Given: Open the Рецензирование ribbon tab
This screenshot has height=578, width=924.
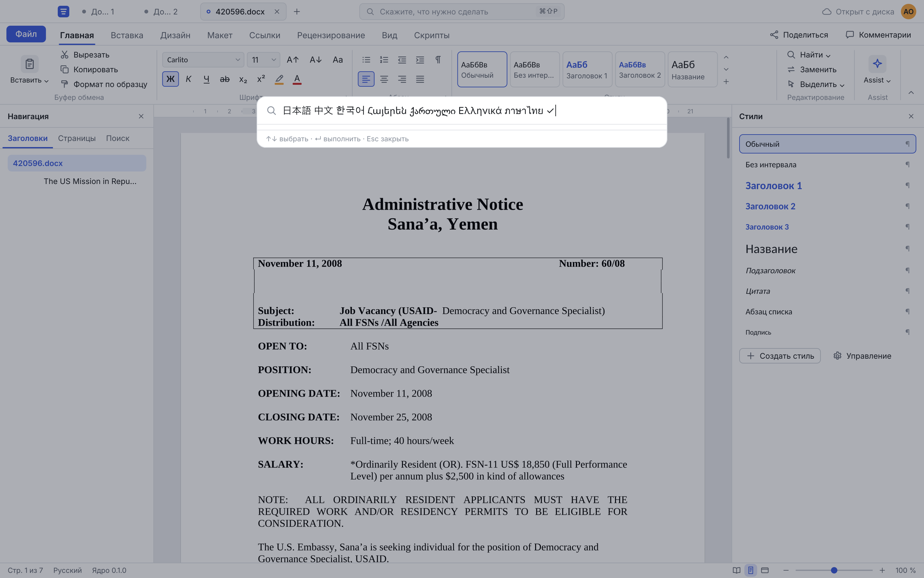Looking at the screenshot, I should click(x=331, y=35).
